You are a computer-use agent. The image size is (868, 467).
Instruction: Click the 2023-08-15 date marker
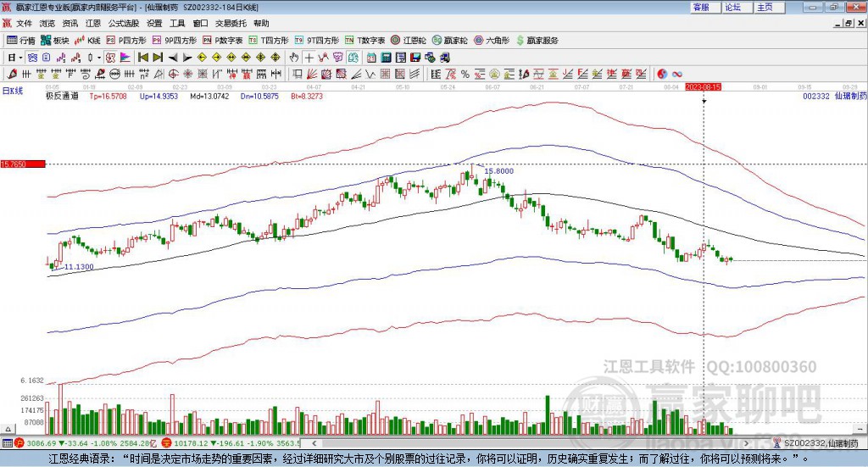[x=703, y=86]
